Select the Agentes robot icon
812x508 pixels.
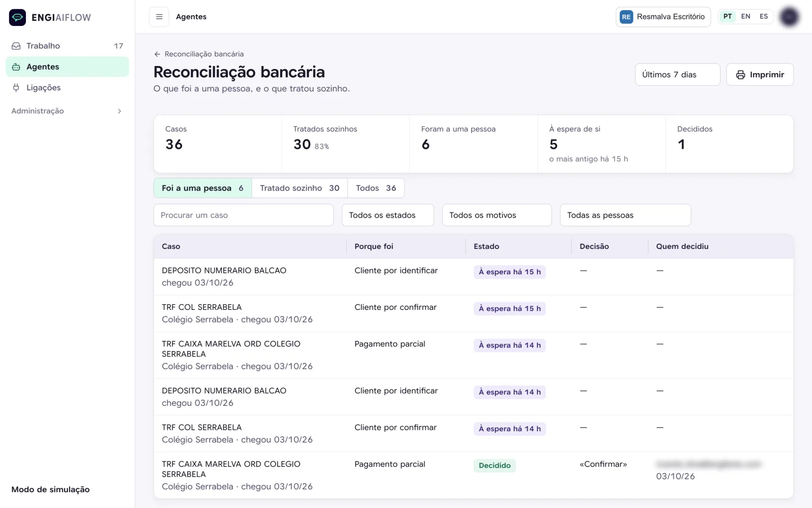16,67
